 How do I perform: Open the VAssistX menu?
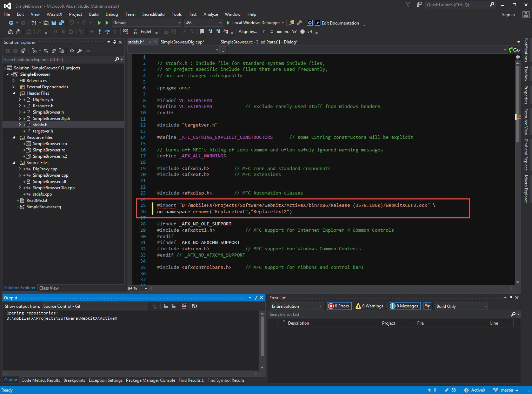tap(54, 14)
